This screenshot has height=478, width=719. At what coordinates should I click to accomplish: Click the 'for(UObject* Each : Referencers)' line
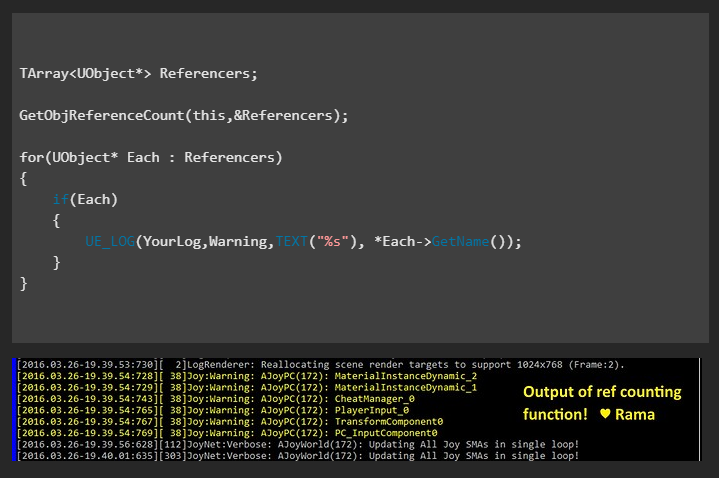coord(151,157)
